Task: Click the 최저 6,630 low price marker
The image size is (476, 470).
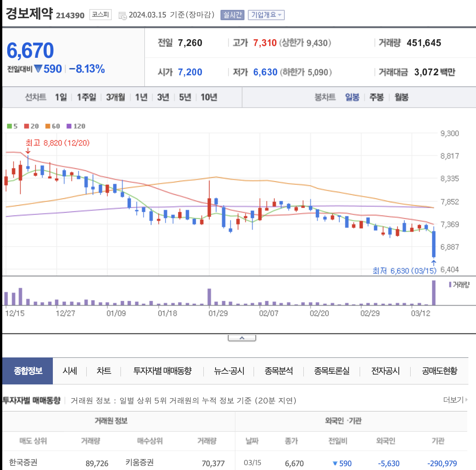Action: (x=405, y=271)
